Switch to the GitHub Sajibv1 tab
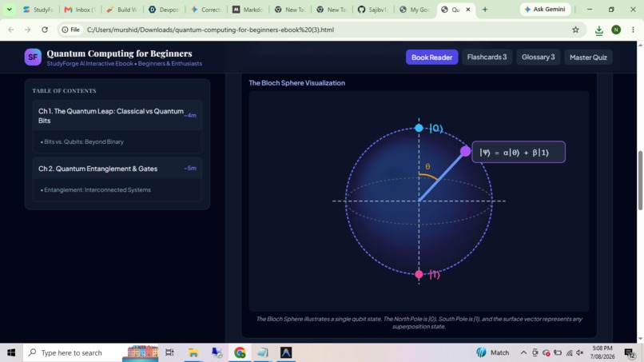Image resolution: width=644 pixels, height=362 pixels. click(373, 10)
